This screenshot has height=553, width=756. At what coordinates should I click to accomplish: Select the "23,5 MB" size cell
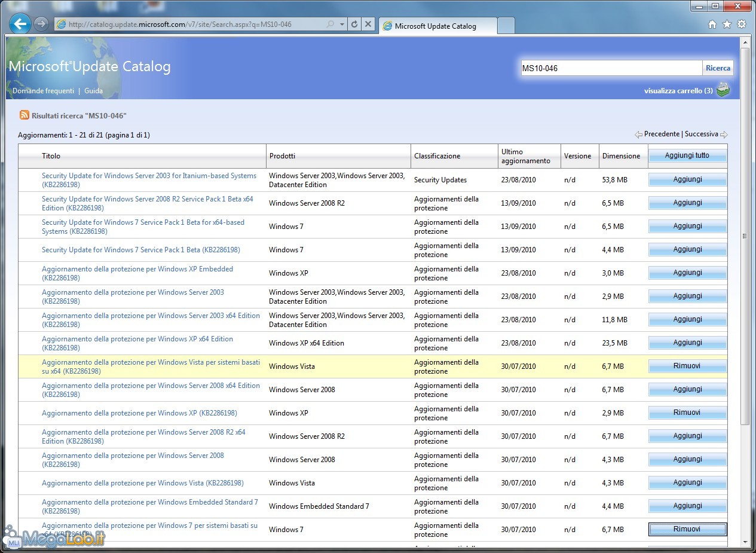tap(615, 343)
